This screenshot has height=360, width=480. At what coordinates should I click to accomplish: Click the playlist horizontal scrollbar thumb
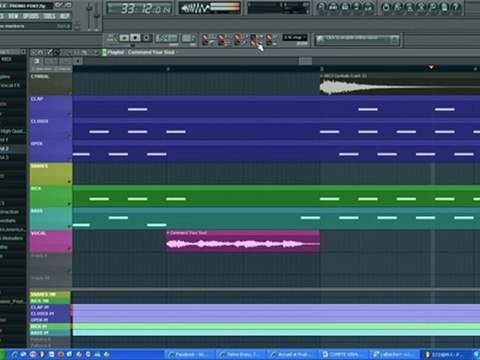click(305, 61)
